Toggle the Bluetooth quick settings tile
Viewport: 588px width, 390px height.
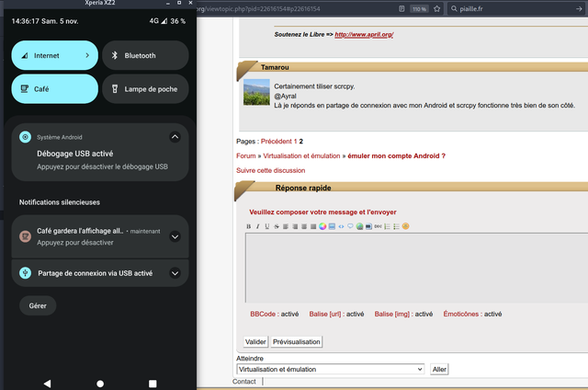click(145, 55)
